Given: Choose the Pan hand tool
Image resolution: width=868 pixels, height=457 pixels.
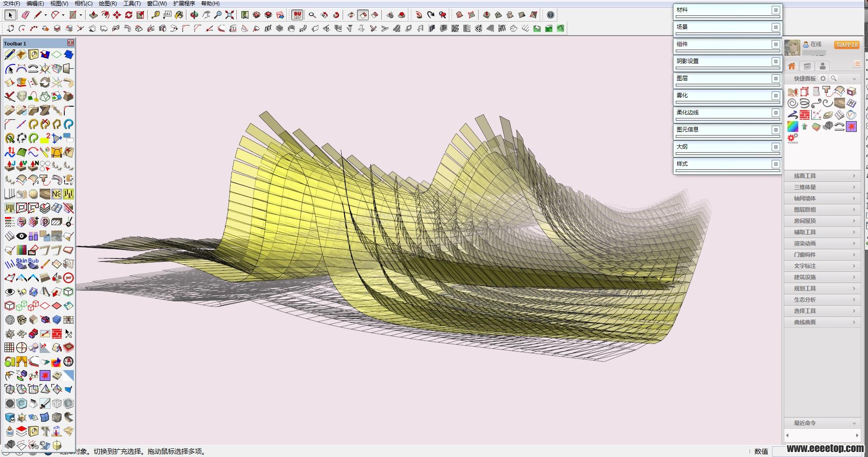Looking at the screenshot, I should 206,15.
